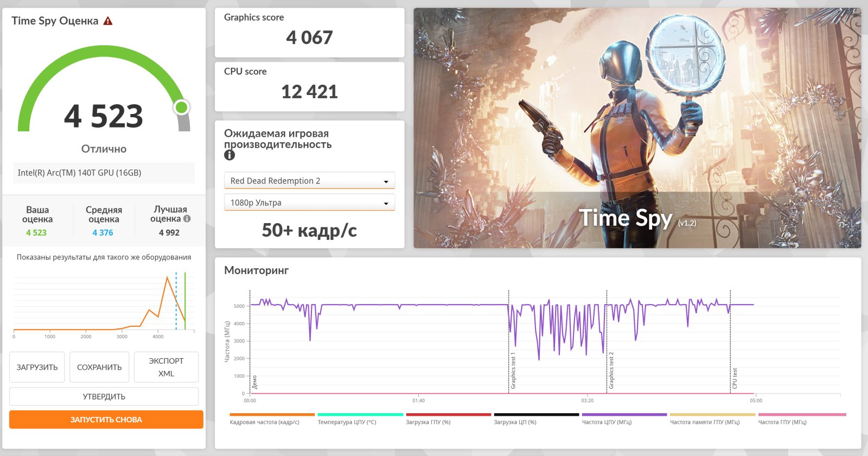The width and height of the screenshot is (868, 456).
Task: Click Показаны результаты для такого же оборудования
Action: tap(104, 257)
